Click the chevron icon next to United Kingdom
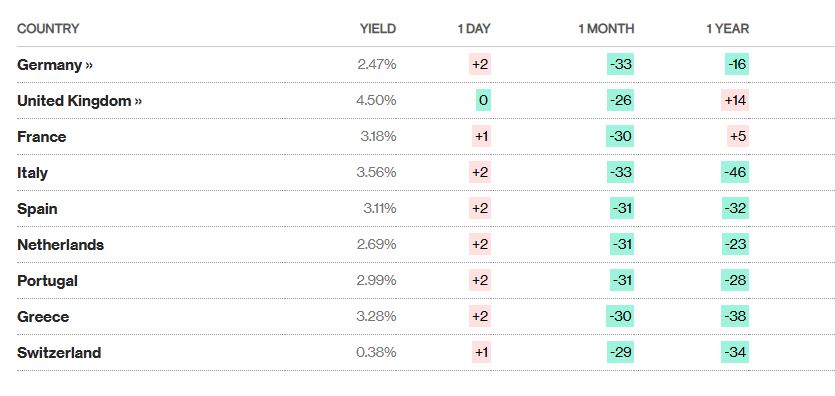 [x=138, y=101]
